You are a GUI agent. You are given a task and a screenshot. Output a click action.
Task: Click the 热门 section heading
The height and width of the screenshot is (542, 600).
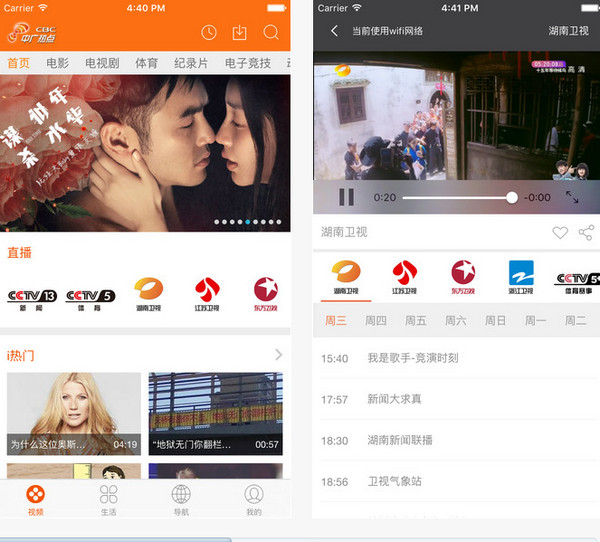click(x=21, y=356)
